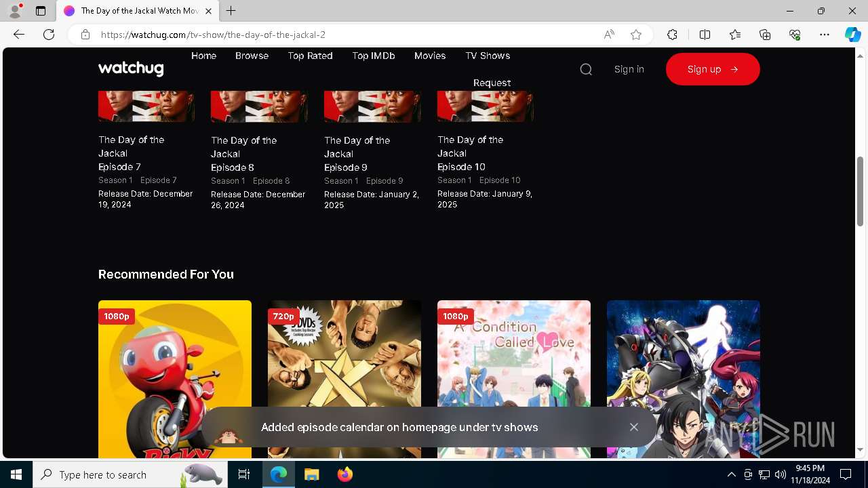Close The Day of the Jackal tab
This screenshot has width=868, height=488.
pyautogui.click(x=208, y=11)
